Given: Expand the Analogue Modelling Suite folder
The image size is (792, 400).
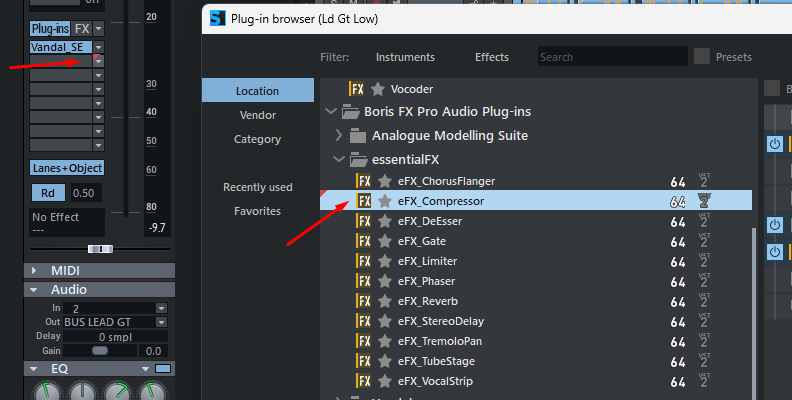Looking at the screenshot, I should click(339, 135).
